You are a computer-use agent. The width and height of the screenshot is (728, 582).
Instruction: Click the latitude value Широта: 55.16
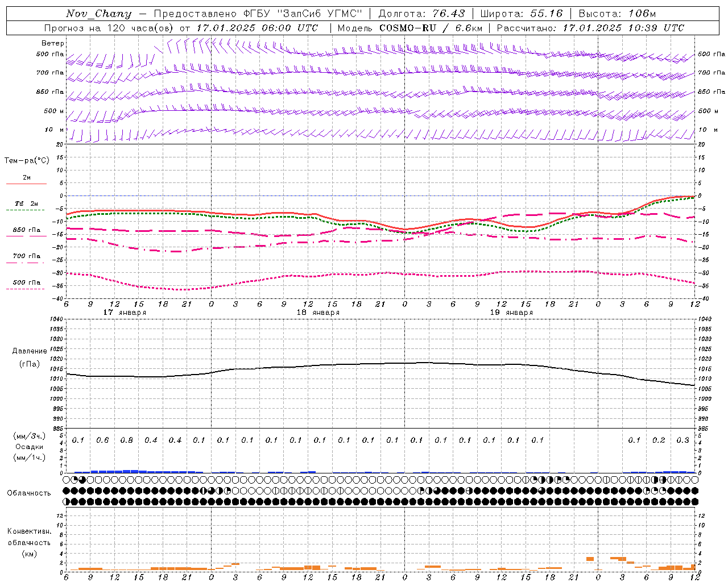pos(522,14)
